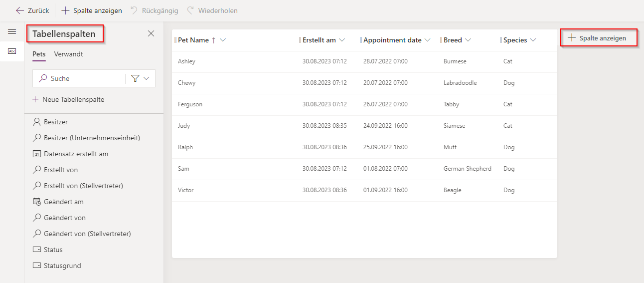Image resolution: width=644 pixels, height=283 pixels.
Task: Click the Siamese breed cell
Action: pyautogui.click(x=454, y=126)
